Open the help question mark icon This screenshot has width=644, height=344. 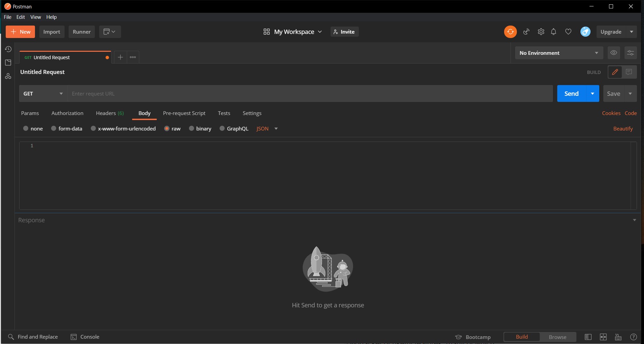pos(633,337)
